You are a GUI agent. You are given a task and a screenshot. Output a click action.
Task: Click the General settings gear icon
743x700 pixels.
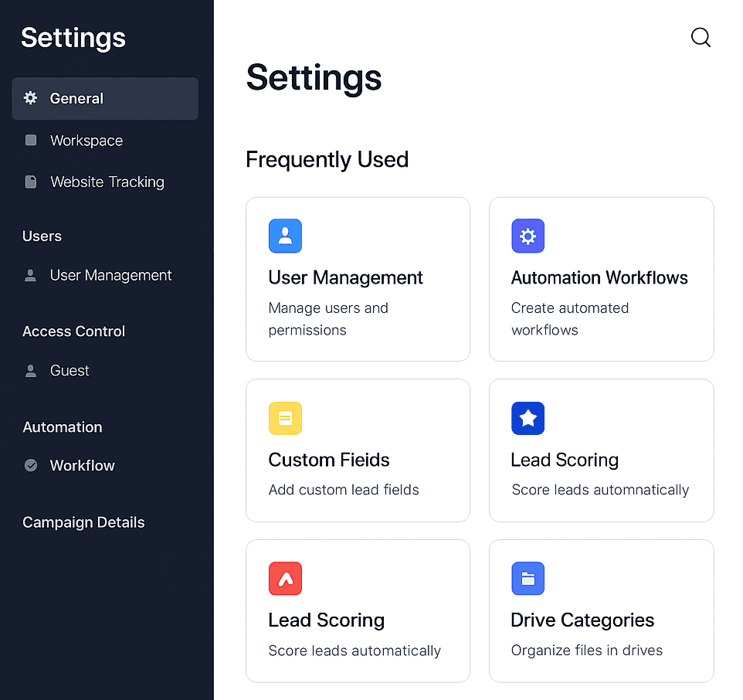tap(30, 98)
